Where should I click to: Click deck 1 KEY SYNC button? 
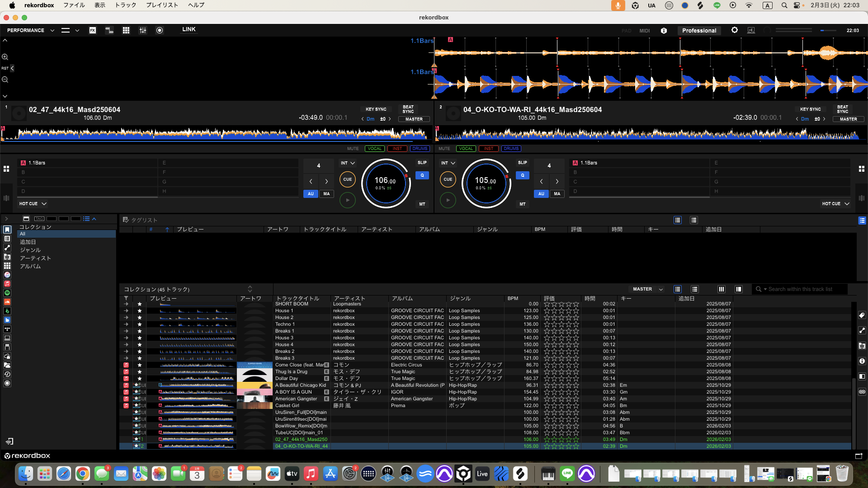[x=376, y=109]
